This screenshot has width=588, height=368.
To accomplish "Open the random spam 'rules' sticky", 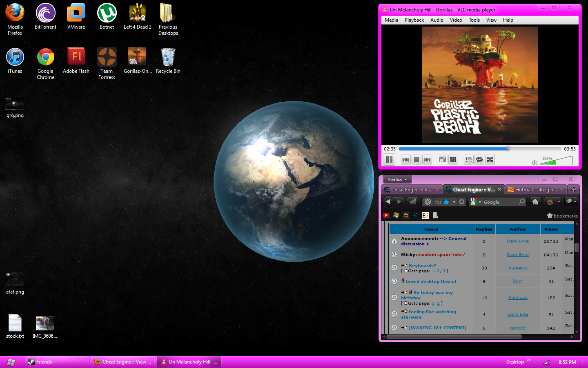I will click(x=441, y=254).
